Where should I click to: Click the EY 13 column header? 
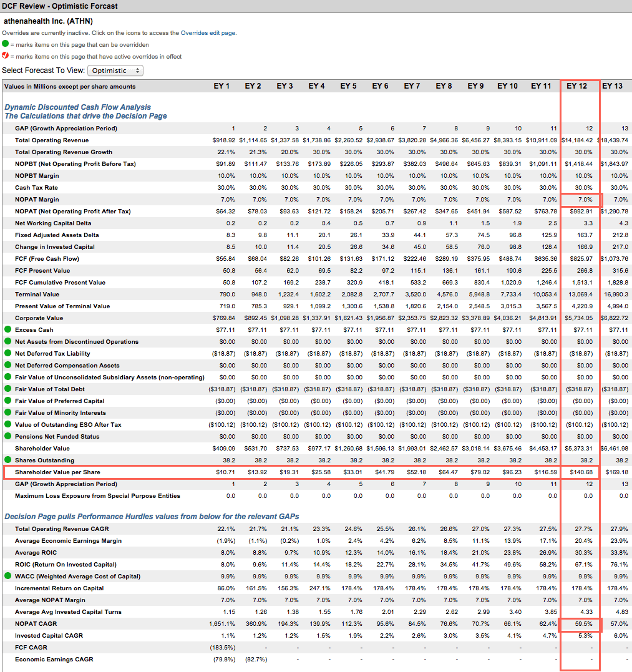[x=612, y=86]
